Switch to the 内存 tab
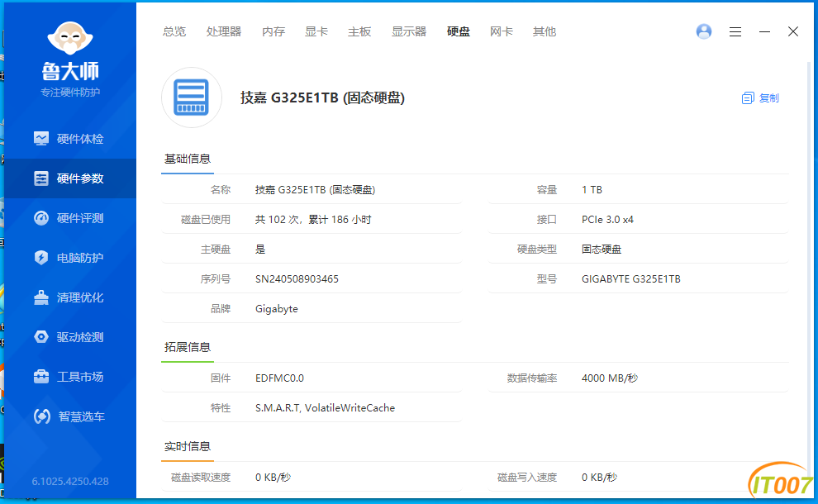 [x=273, y=32]
